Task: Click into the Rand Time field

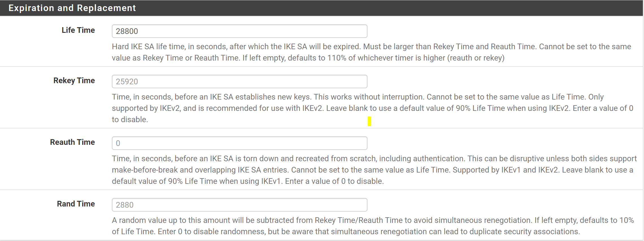Action: [x=239, y=205]
